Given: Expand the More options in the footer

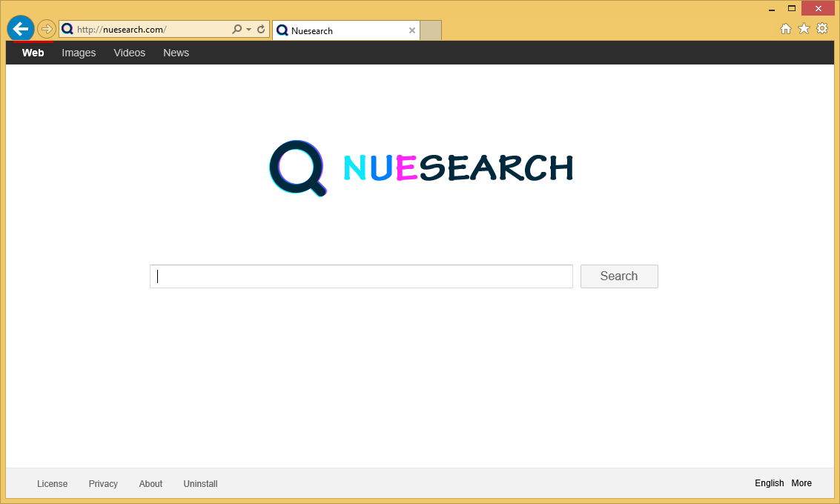Looking at the screenshot, I should [801, 483].
